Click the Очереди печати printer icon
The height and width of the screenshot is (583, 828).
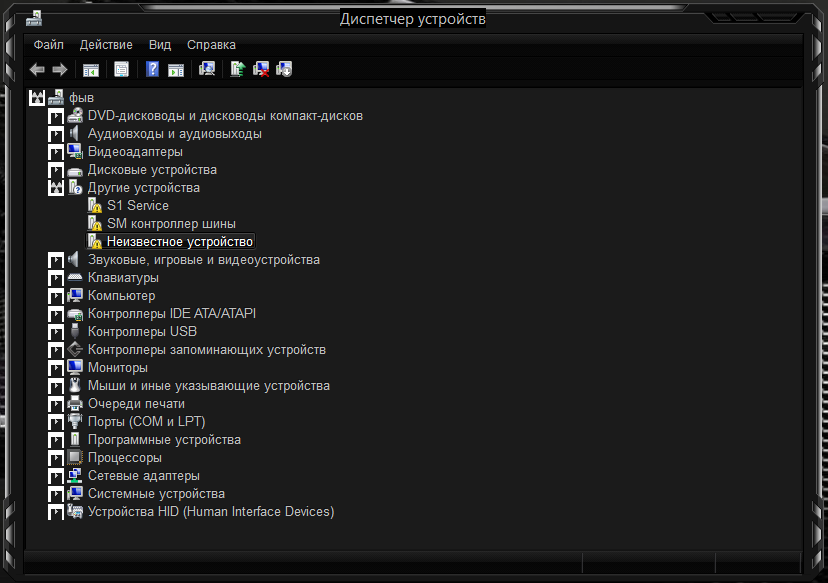point(75,403)
